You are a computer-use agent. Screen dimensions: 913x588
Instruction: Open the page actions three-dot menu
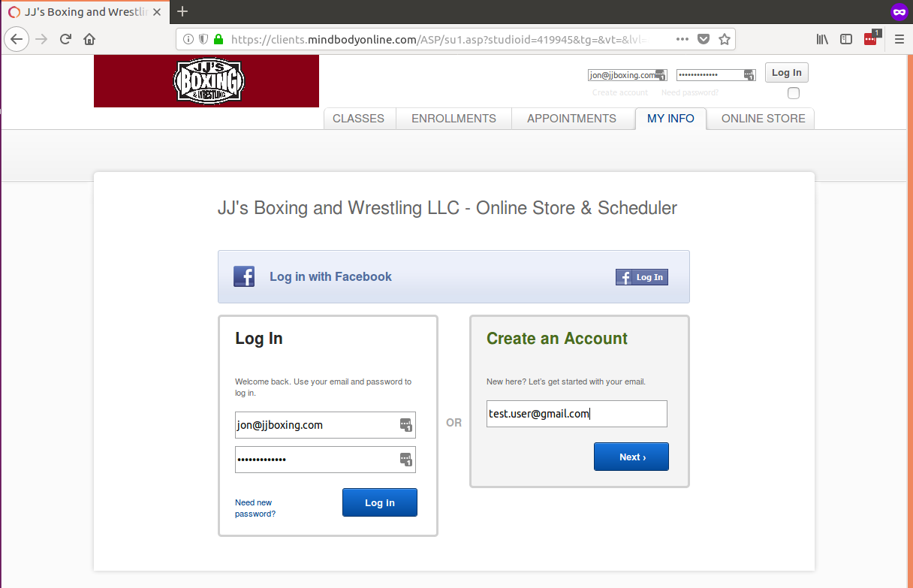point(682,39)
